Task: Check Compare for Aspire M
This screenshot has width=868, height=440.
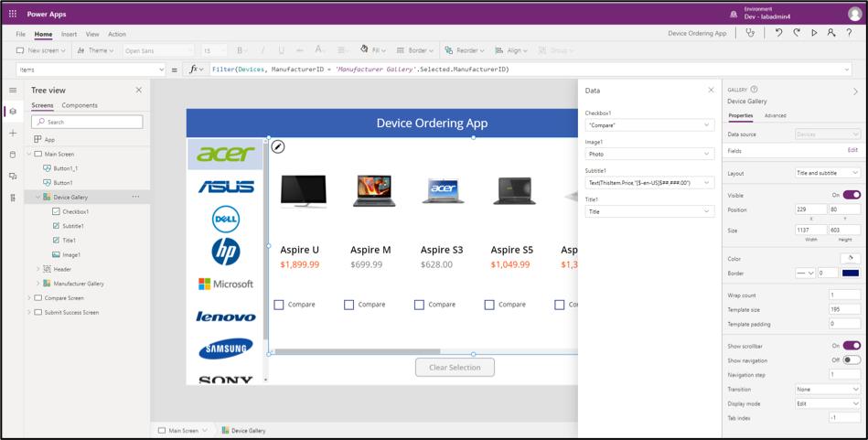Action: pyautogui.click(x=348, y=305)
